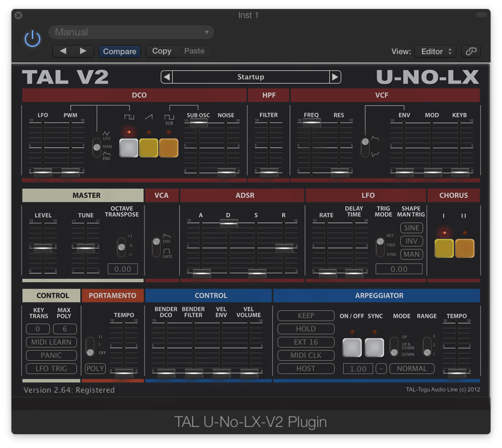Screen dimensions: 502x448
Task: Select MIDI CLK in arpeggiator
Action: [306, 355]
